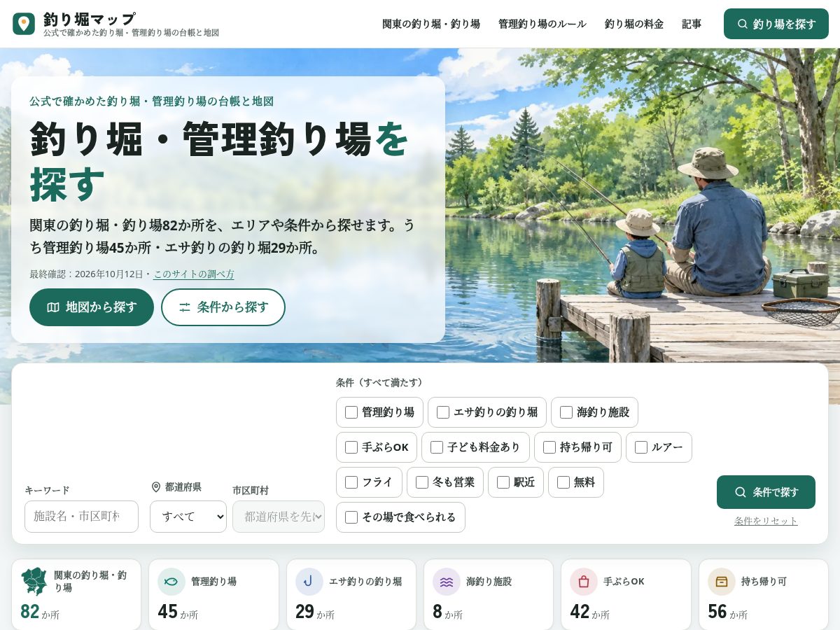This screenshot has height=630, width=840.
Task: Click the magnifier icon in 釣り場を探す button
Action: (743, 24)
